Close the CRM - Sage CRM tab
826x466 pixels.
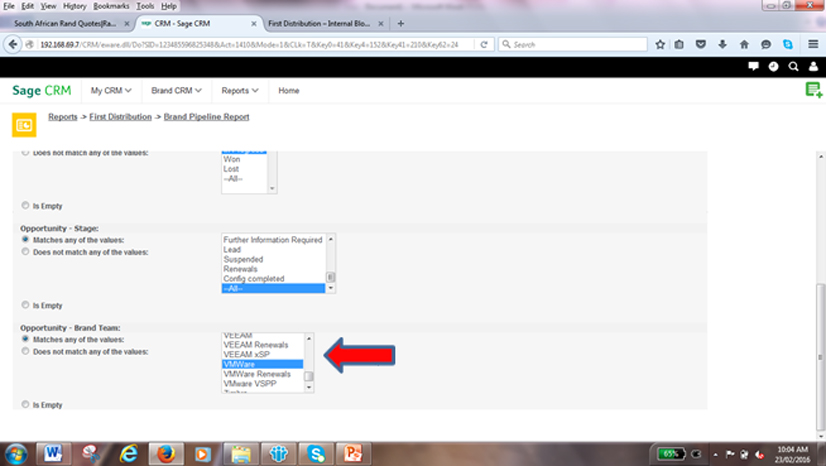point(253,24)
